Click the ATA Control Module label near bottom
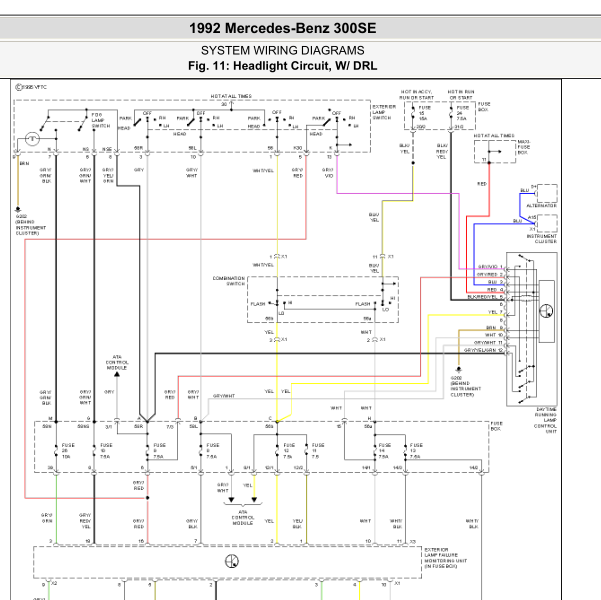 (x=243, y=519)
